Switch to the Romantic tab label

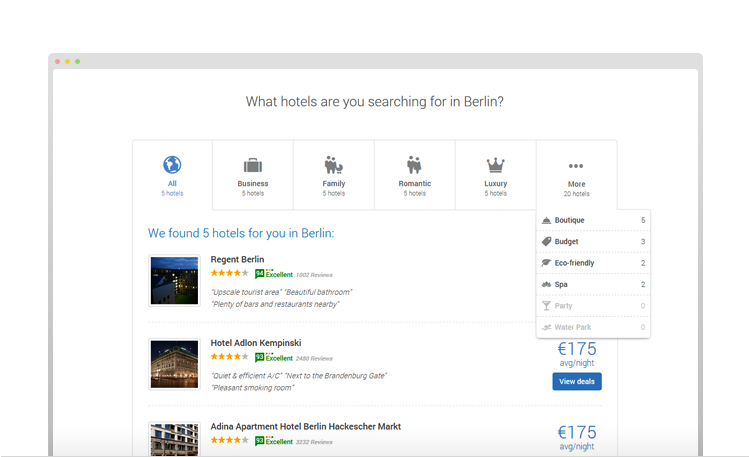click(415, 183)
